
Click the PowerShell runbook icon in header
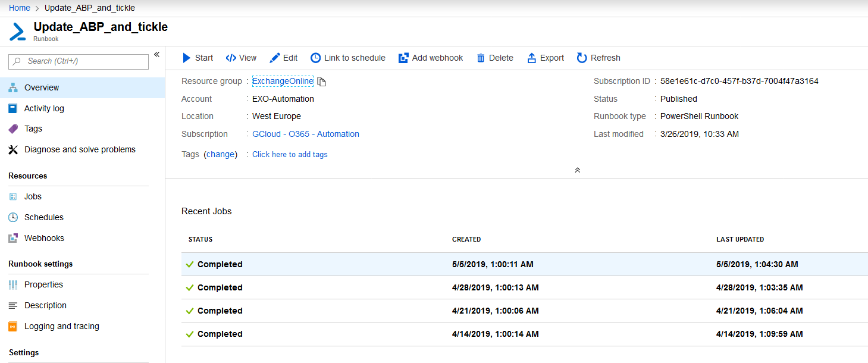17,32
